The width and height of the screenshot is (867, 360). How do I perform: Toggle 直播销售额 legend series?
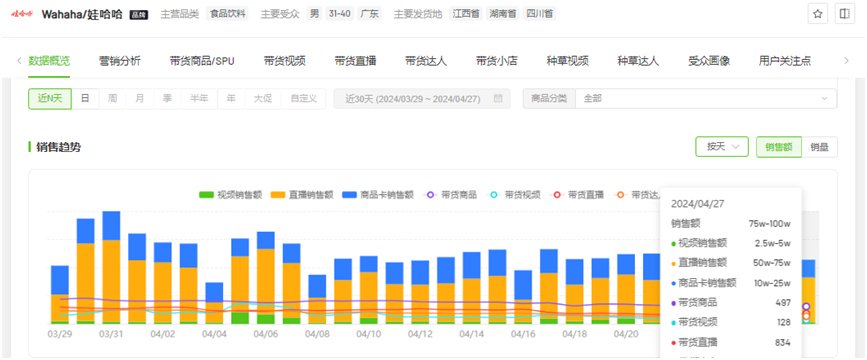tap(301, 195)
